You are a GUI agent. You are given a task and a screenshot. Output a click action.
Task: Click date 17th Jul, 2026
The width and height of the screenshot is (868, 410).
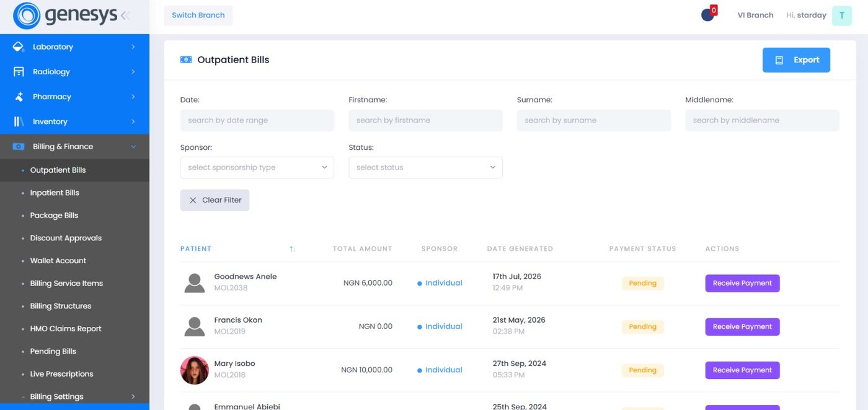click(517, 277)
